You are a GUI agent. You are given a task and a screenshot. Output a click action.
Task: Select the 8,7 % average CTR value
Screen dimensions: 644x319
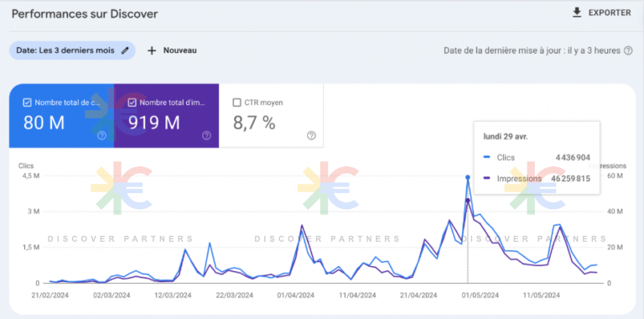click(x=254, y=123)
